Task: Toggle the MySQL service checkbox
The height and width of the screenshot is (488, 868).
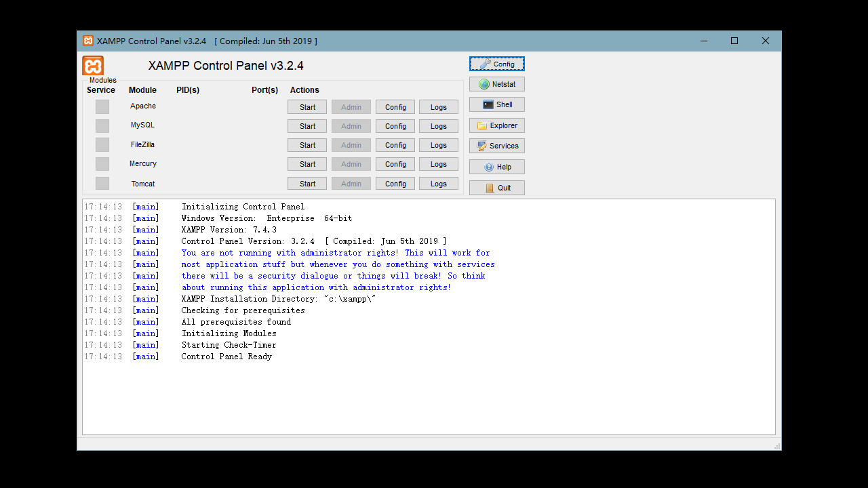Action: [102, 126]
